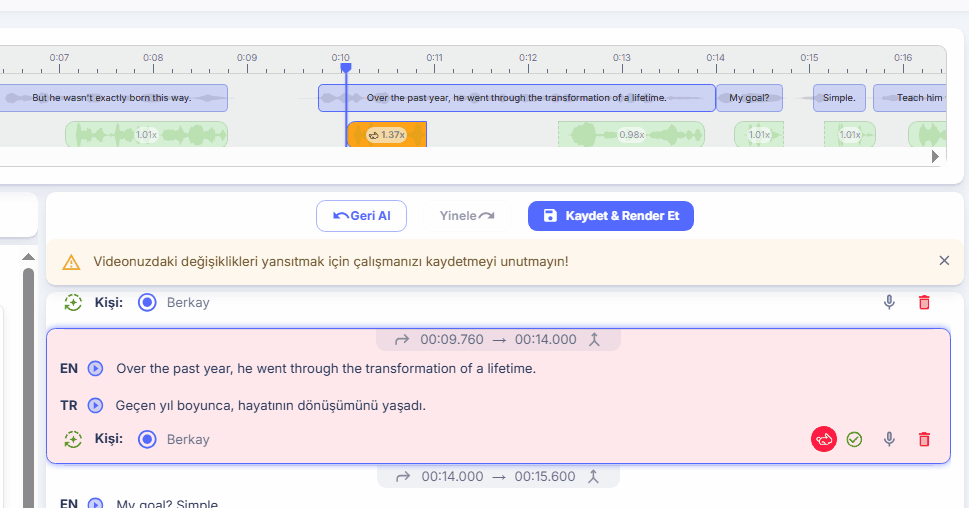Viewport: 969px width, 508px height.
Task: Click the red speed-adjust icon in the highlighted segment
Action: coord(824,439)
